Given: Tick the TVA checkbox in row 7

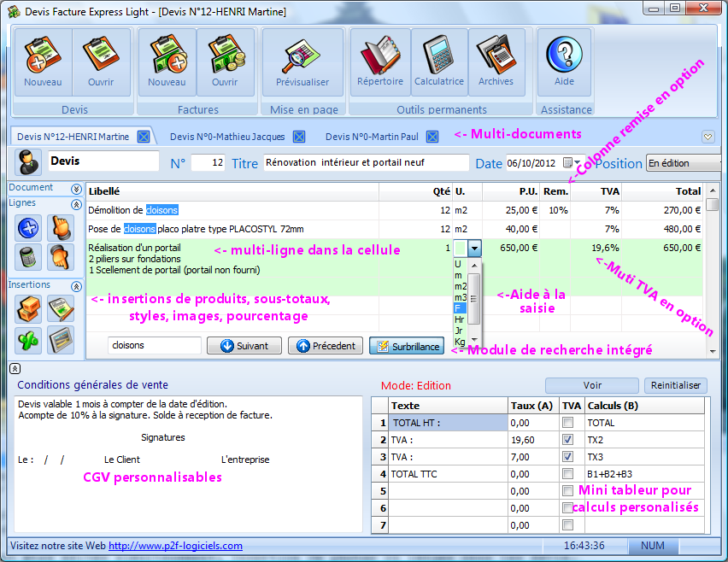Looking at the screenshot, I should coord(567,525).
